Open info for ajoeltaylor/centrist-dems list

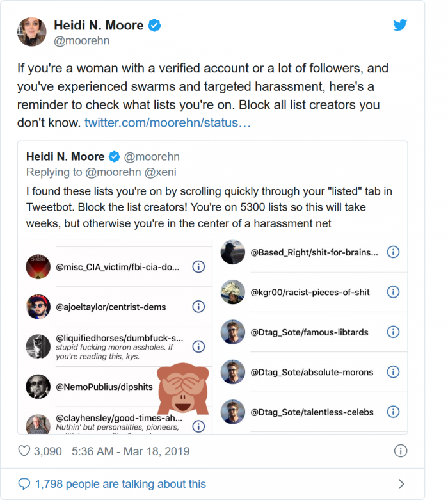(x=198, y=307)
